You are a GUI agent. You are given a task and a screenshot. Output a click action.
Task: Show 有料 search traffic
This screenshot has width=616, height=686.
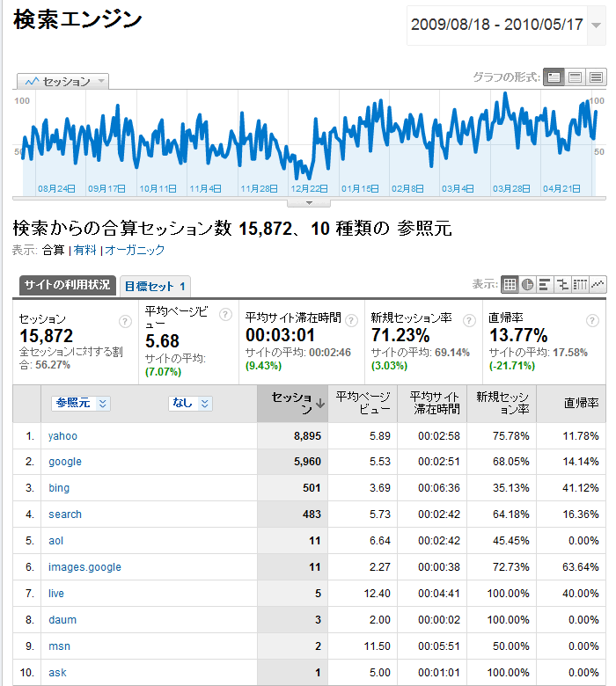[85, 251]
